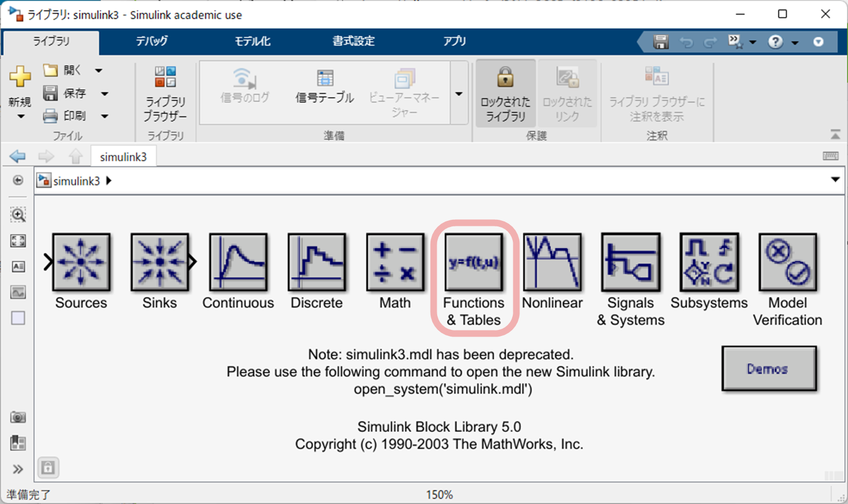
Task: Click the simulink3 breadcrumb path label
Action: point(76,181)
